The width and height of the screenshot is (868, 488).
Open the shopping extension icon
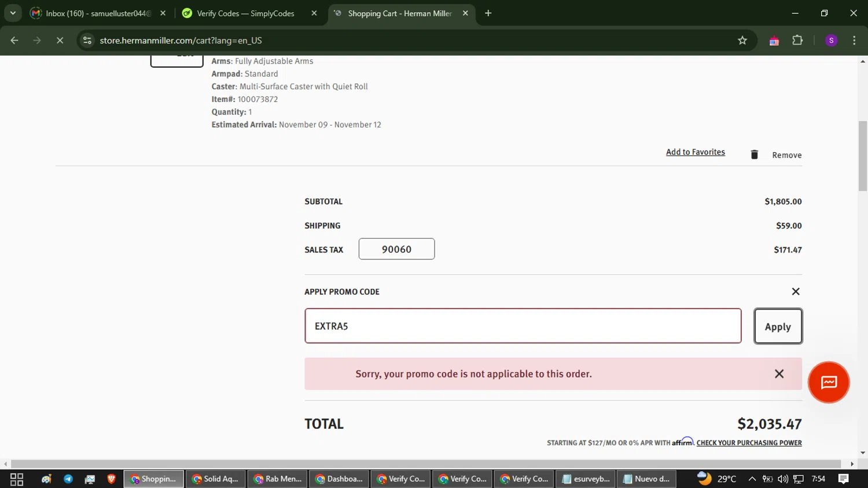tap(774, 41)
